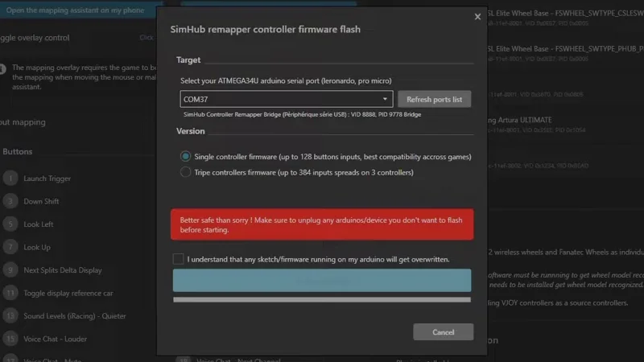Click the flash progress bar
Screen dimensions: 644x362
pyautogui.click(x=322, y=300)
